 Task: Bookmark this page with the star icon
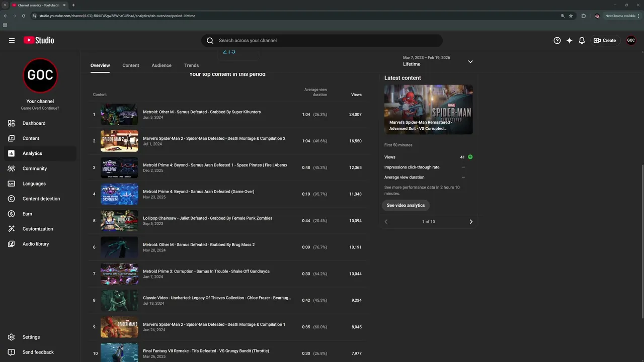[x=571, y=16]
